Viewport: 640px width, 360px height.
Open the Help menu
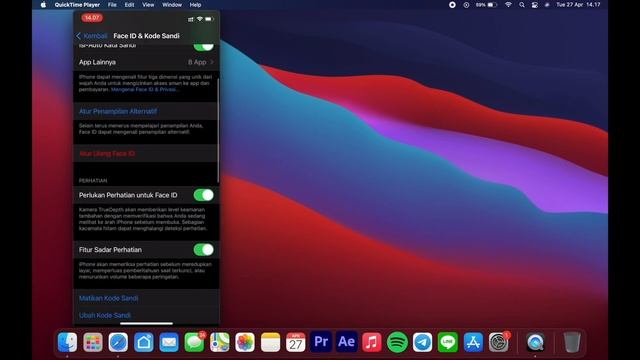tap(196, 5)
